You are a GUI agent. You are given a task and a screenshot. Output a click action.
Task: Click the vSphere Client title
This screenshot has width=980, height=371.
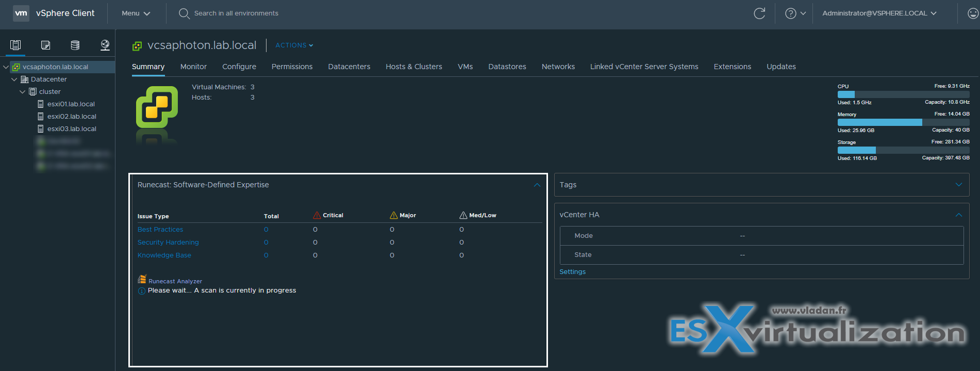[65, 13]
